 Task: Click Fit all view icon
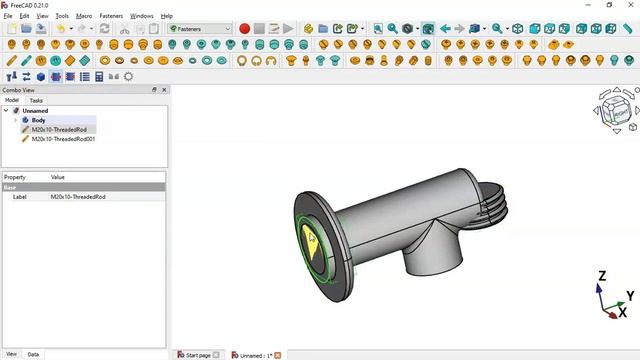point(378,29)
